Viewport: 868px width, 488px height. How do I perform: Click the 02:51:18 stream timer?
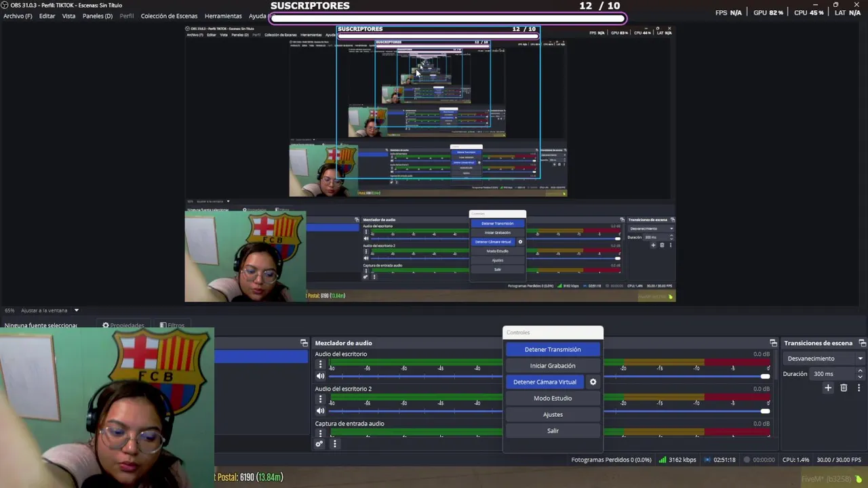(724, 460)
